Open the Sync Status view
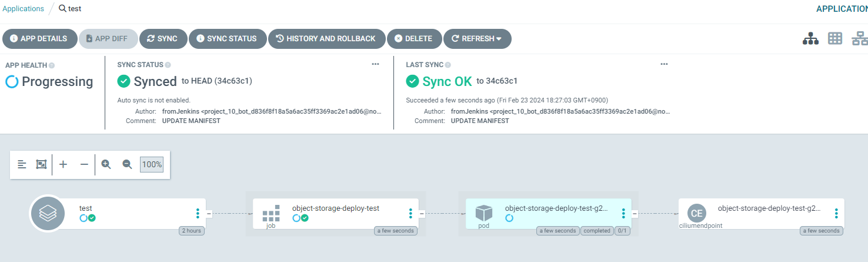The height and width of the screenshot is (262, 868). pos(228,39)
